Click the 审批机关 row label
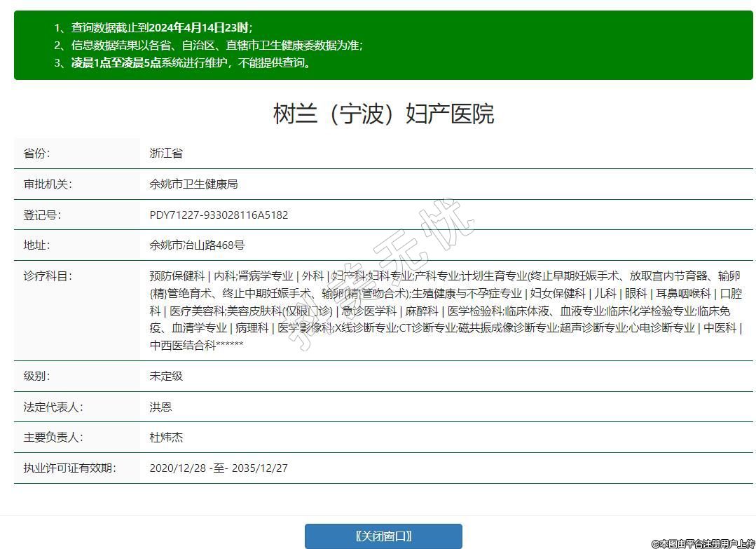This screenshot has height=549, width=756. (x=48, y=184)
